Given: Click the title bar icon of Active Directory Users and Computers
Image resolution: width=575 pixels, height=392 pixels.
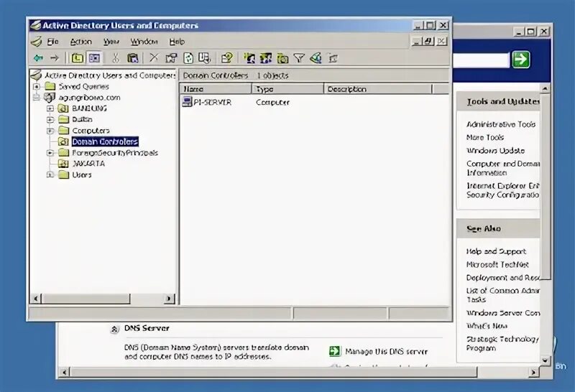Looking at the screenshot, I should tap(35, 25).
